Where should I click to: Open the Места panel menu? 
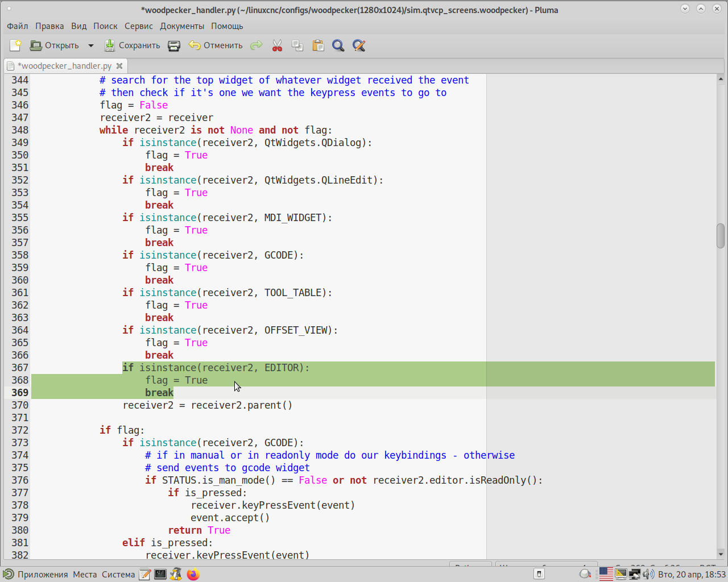click(x=85, y=575)
